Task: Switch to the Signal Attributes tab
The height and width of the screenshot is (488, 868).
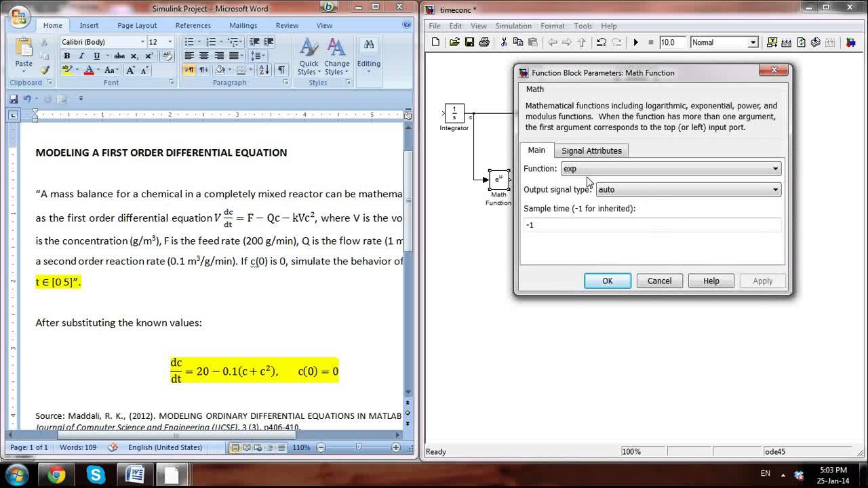Action: tap(591, 150)
